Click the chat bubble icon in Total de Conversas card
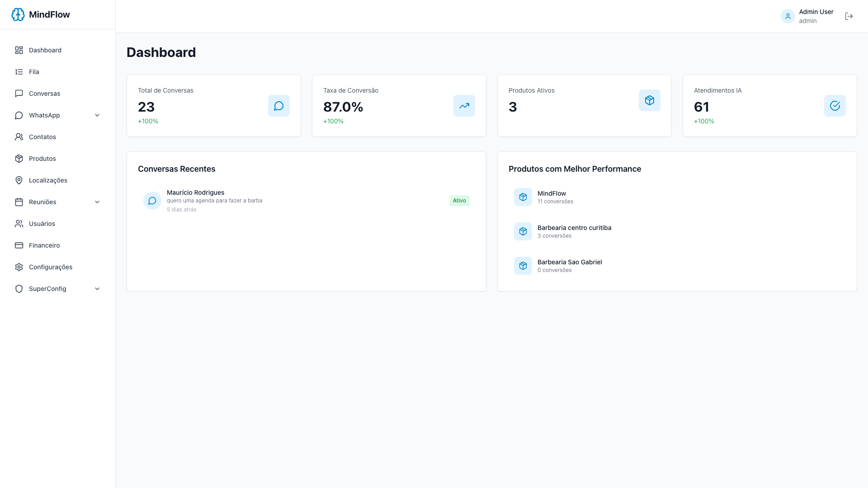Viewport: 868px width, 488px height. coord(279,106)
